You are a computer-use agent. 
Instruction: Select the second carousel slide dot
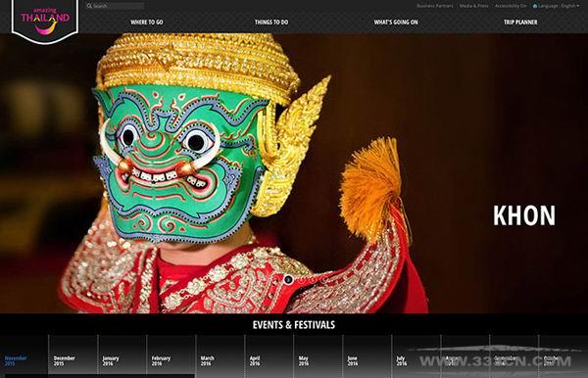click(302, 279)
